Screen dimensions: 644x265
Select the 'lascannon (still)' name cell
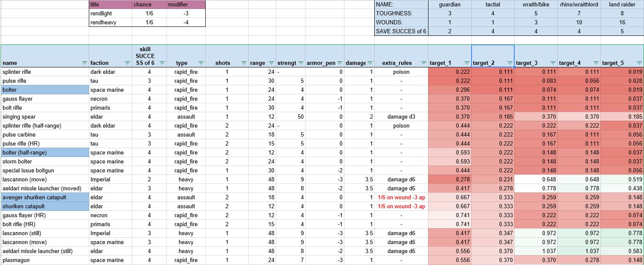(45, 233)
